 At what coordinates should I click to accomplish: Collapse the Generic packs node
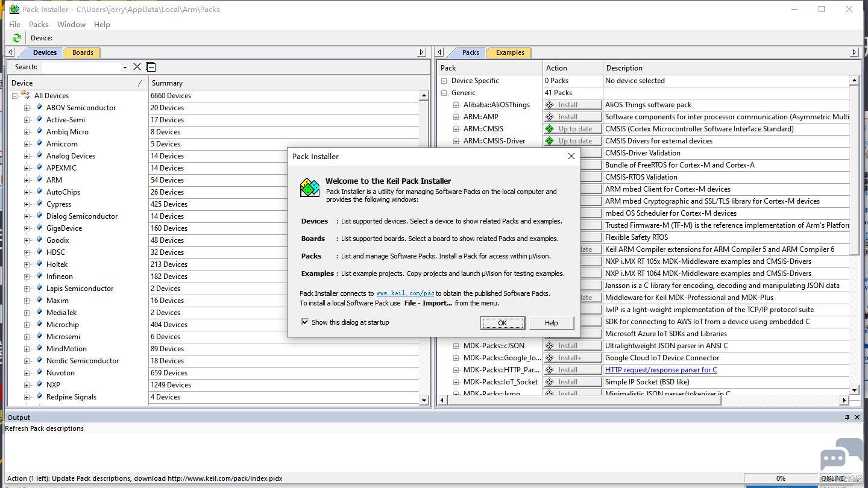click(x=444, y=93)
